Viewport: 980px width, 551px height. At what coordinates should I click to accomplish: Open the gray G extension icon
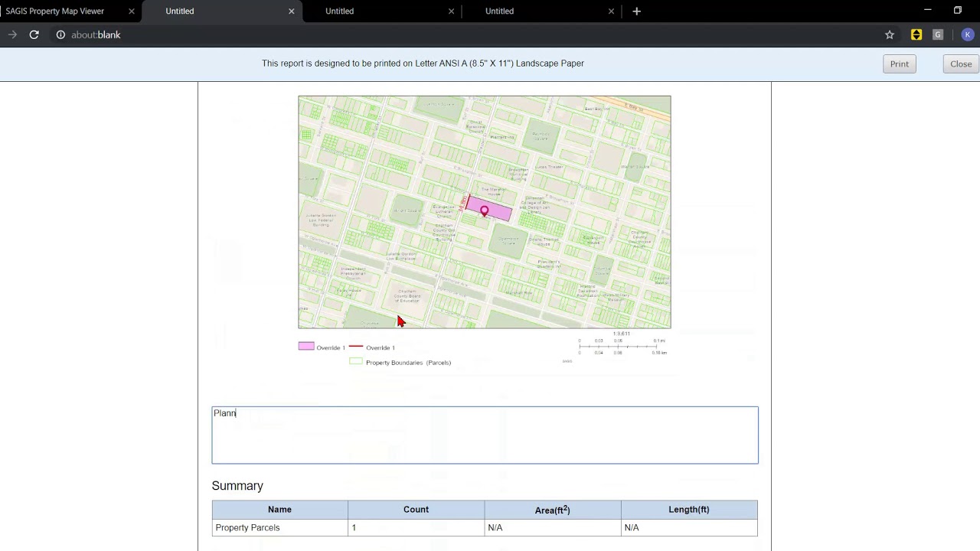938,34
